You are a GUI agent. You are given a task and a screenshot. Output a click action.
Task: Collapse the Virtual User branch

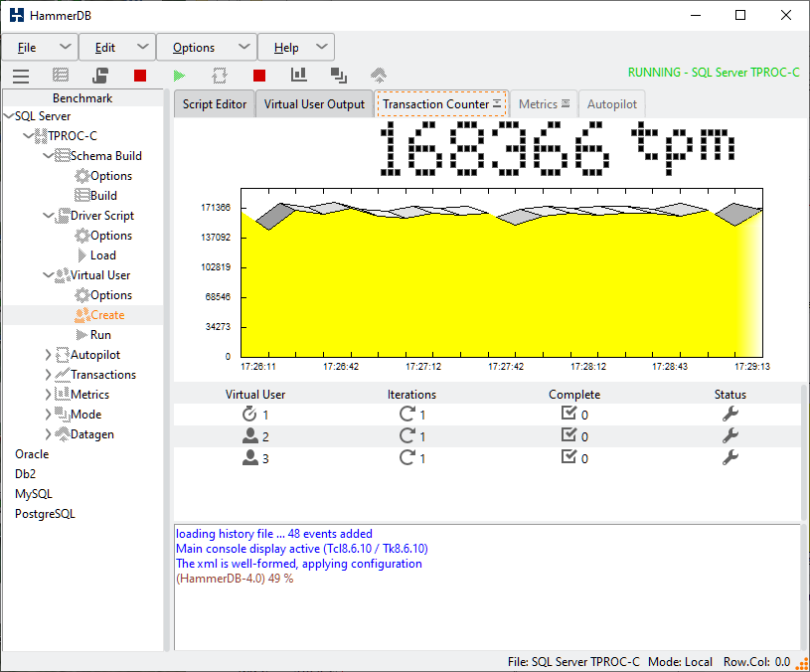tap(48, 275)
